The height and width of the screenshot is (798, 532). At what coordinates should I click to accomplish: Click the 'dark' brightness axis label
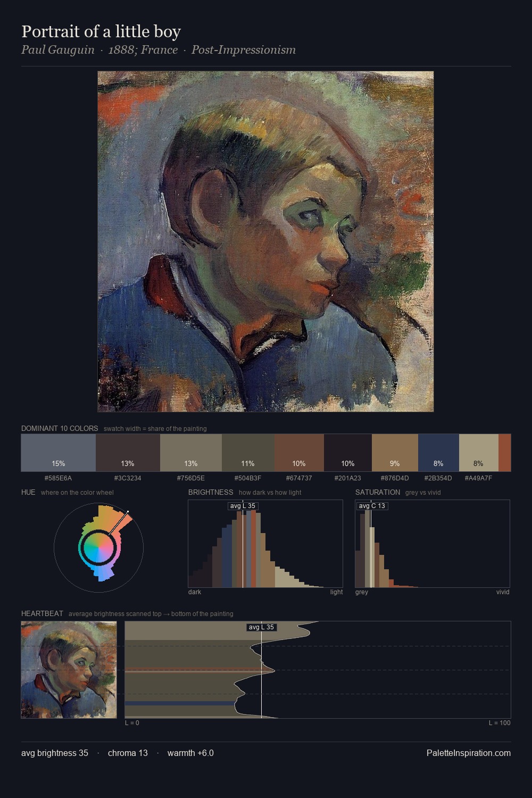point(195,592)
